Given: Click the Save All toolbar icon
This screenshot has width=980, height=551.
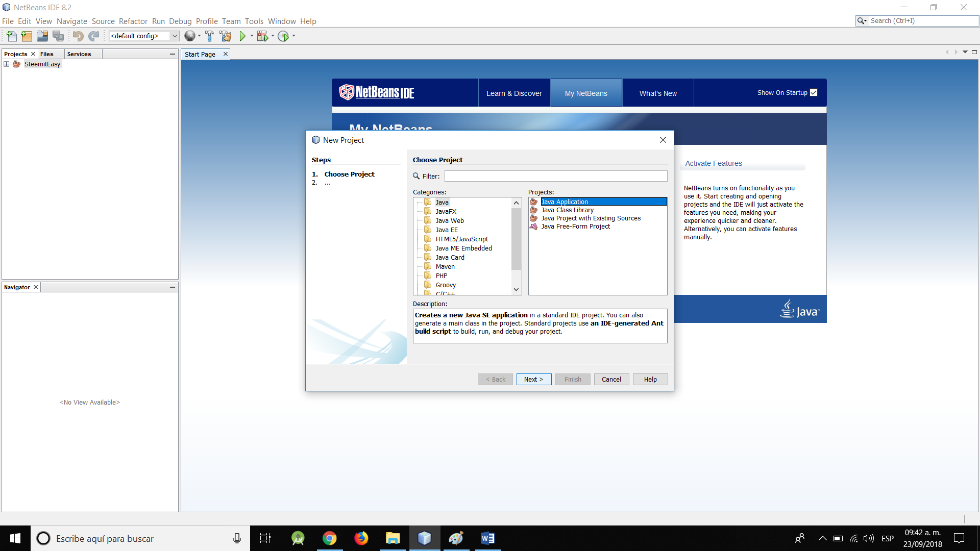Looking at the screenshot, I should 58,36.
